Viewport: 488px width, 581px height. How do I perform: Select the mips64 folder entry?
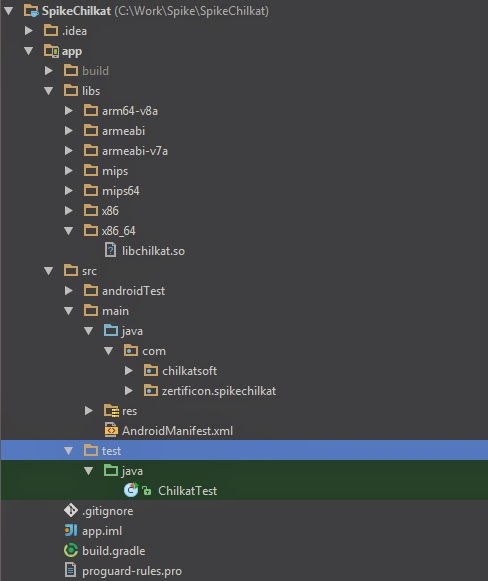121,191
